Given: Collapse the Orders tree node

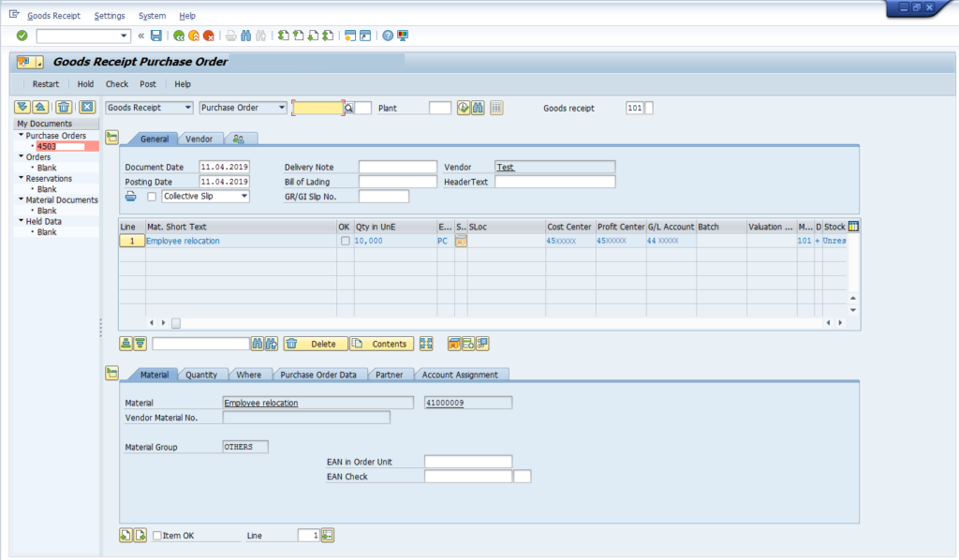Looking at the screenshot, I should [x=21, y=156].
